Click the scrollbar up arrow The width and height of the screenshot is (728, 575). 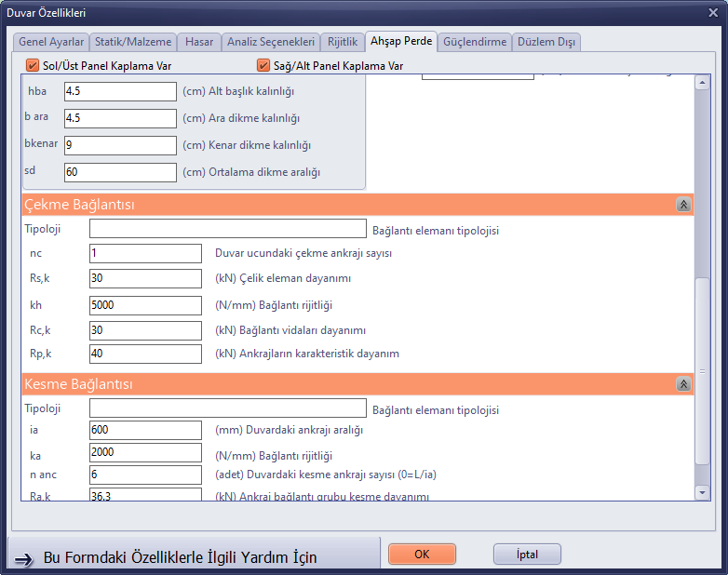pyautogui.click(x=702, y=83)
